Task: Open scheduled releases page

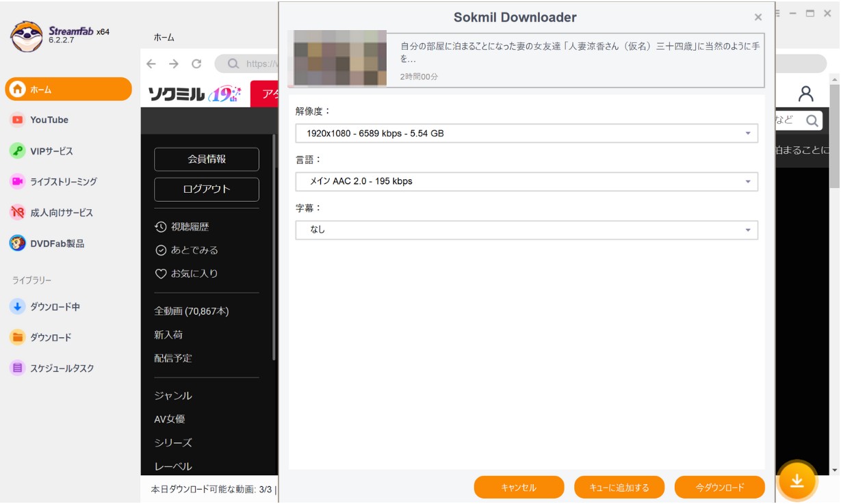Action: (x=173, y=358)
